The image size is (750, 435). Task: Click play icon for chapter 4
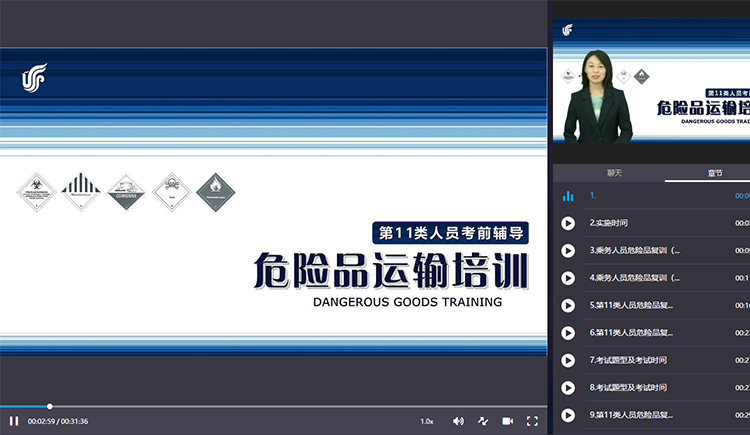click(x=568, y=278)
